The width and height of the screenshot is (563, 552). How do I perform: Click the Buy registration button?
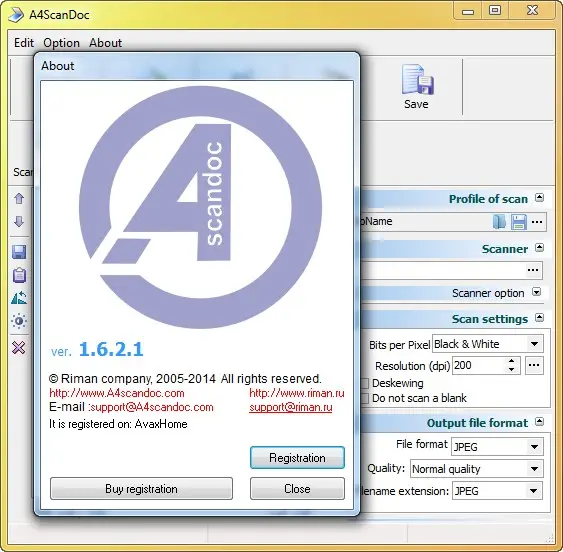141,489
